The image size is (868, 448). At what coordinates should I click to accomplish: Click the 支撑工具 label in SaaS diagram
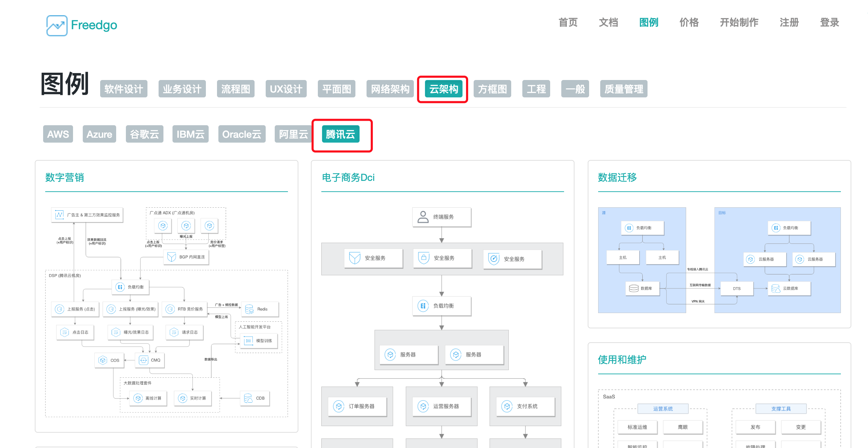tap(781, 409)
